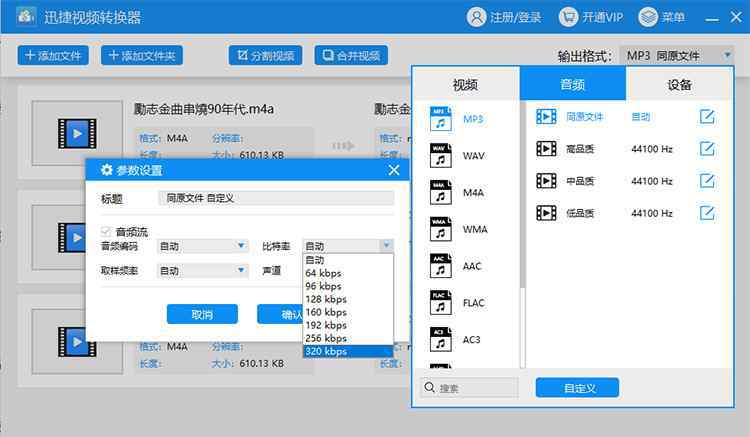Click the format 搜索 field

[x=470, y=388]
